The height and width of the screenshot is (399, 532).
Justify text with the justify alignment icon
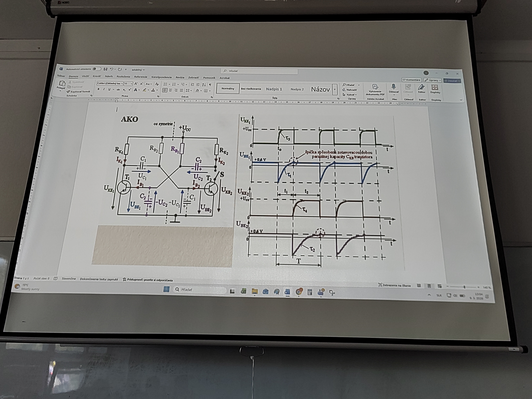pyautogui.click(x=181, y=90)
